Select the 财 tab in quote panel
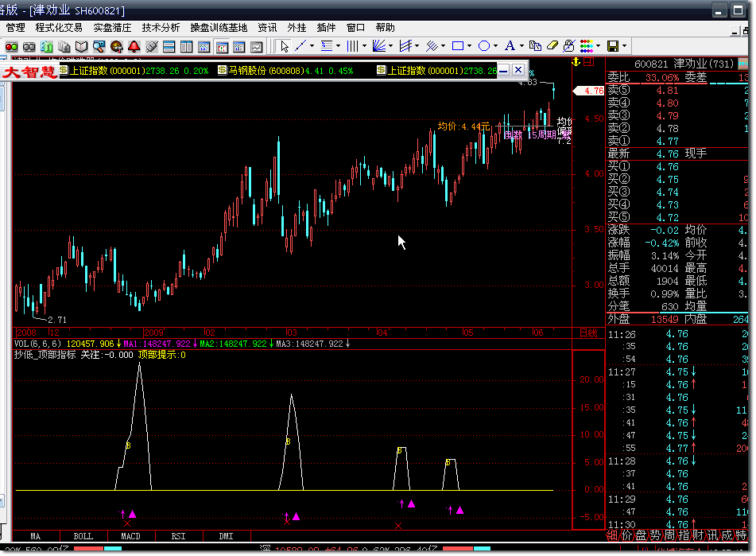 (x=698, y=535)
